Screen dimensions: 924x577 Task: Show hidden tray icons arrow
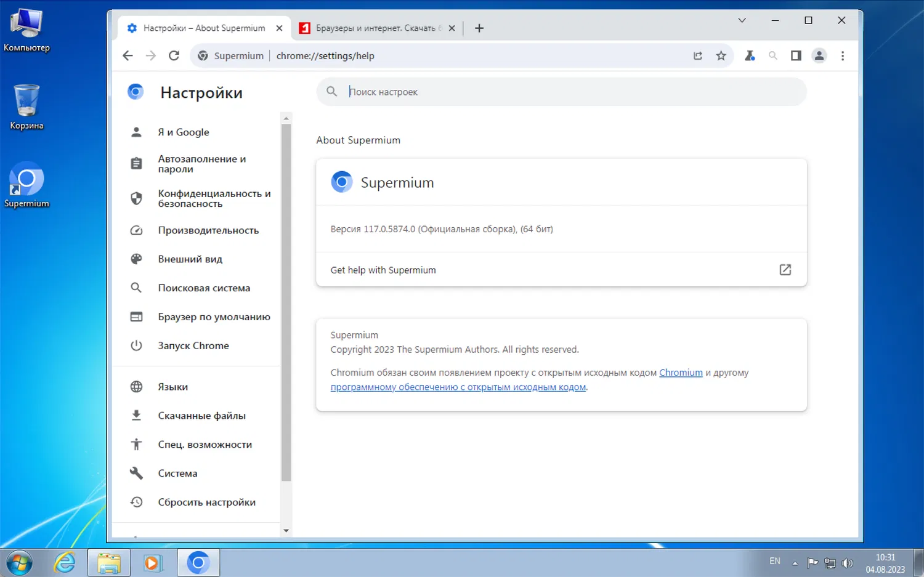point(795,563)
